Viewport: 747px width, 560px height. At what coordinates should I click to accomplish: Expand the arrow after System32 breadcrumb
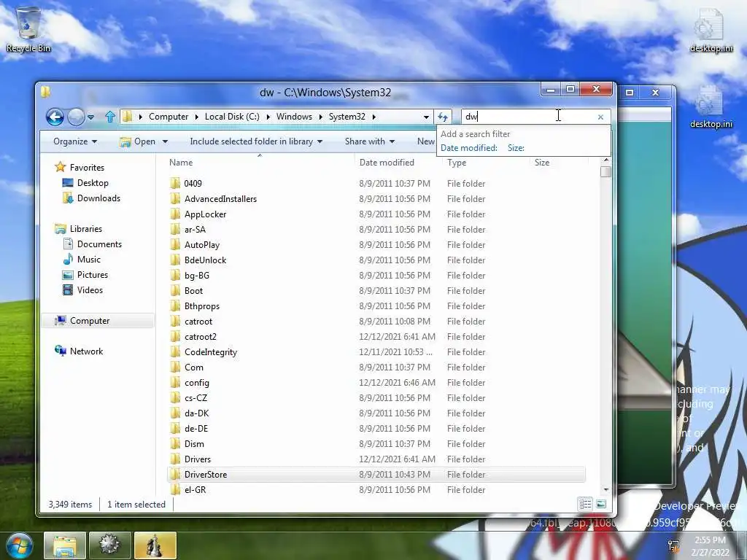(374, 117)
